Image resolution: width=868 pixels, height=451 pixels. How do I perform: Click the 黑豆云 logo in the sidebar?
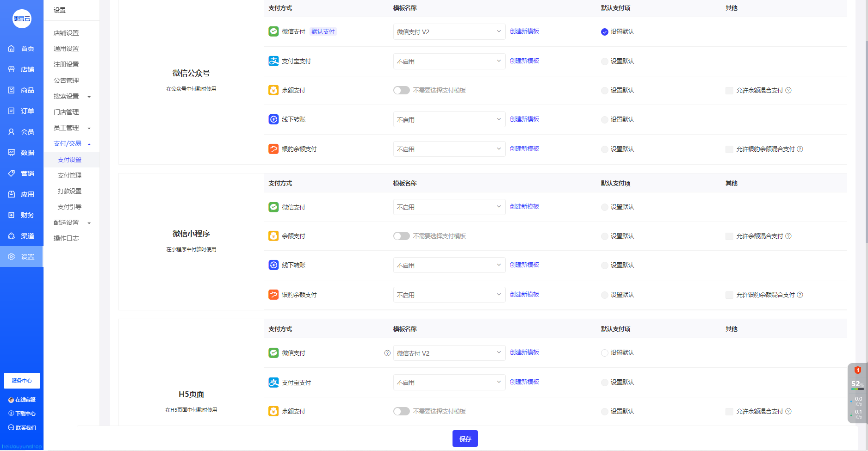tap(22, 19)
